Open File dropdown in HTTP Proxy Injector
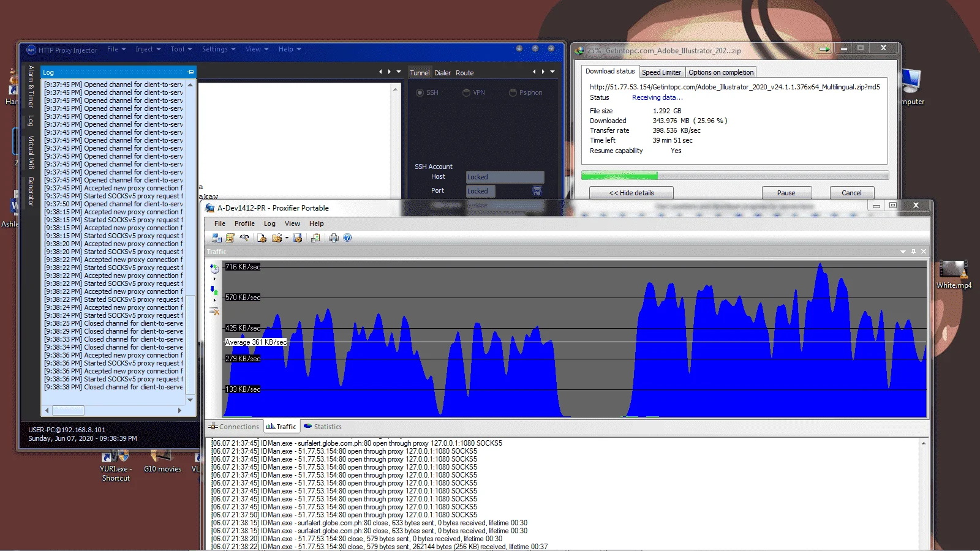 pos(116,49)
